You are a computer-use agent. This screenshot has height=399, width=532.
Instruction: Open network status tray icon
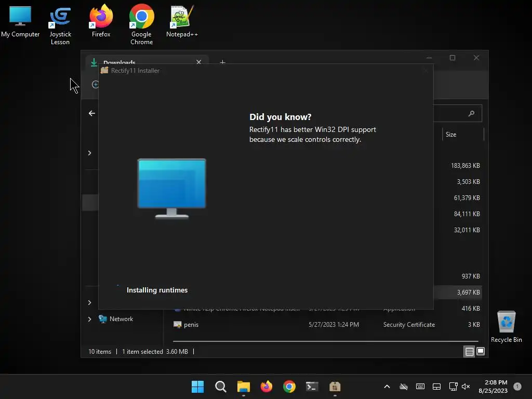point(453,387)
